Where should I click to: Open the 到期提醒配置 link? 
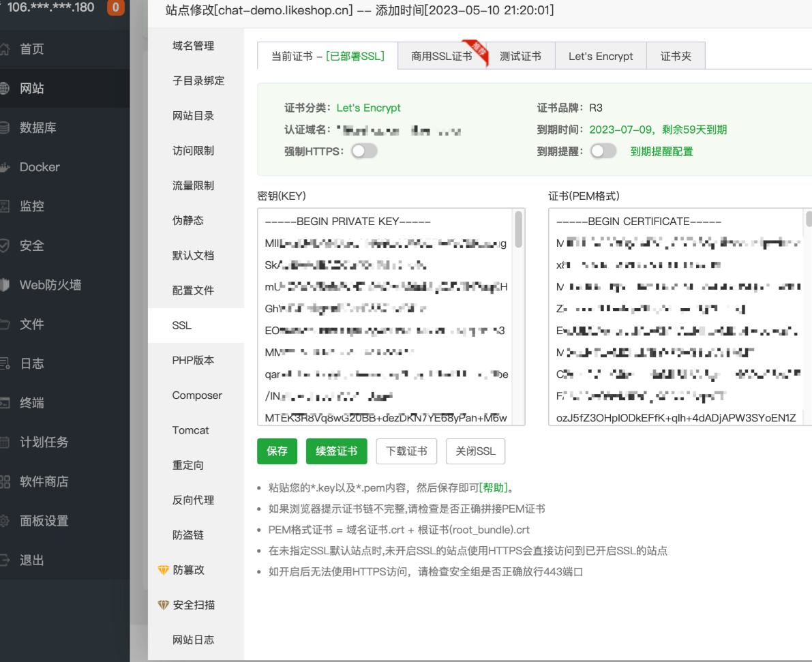point(661,151)
